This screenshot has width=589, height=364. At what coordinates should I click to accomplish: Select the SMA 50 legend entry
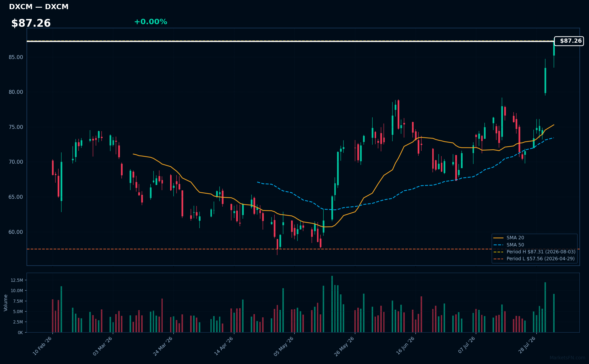[x=509, y=245]
